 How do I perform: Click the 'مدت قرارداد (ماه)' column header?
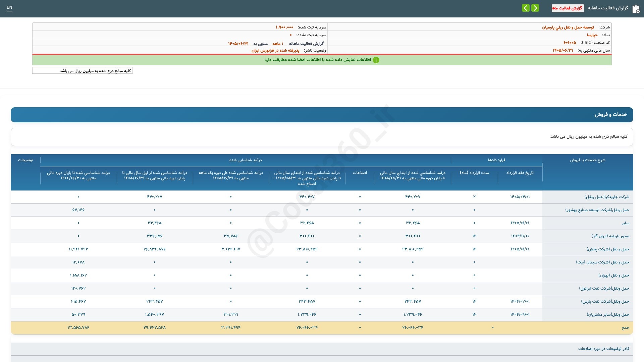click(474, 173)
